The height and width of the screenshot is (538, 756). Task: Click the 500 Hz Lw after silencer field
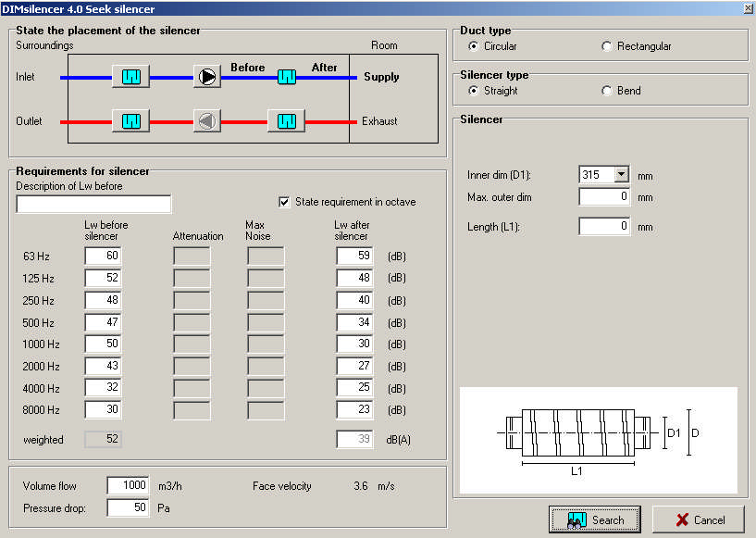pyautogui.click(x=354, y=322)
